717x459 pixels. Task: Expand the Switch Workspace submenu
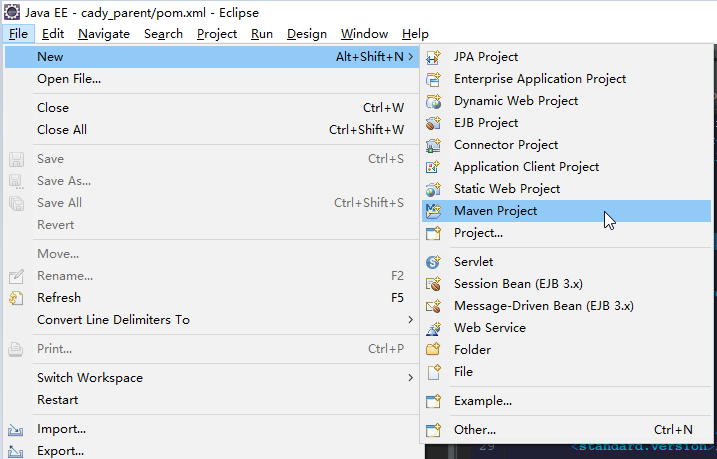pos(411,378)
